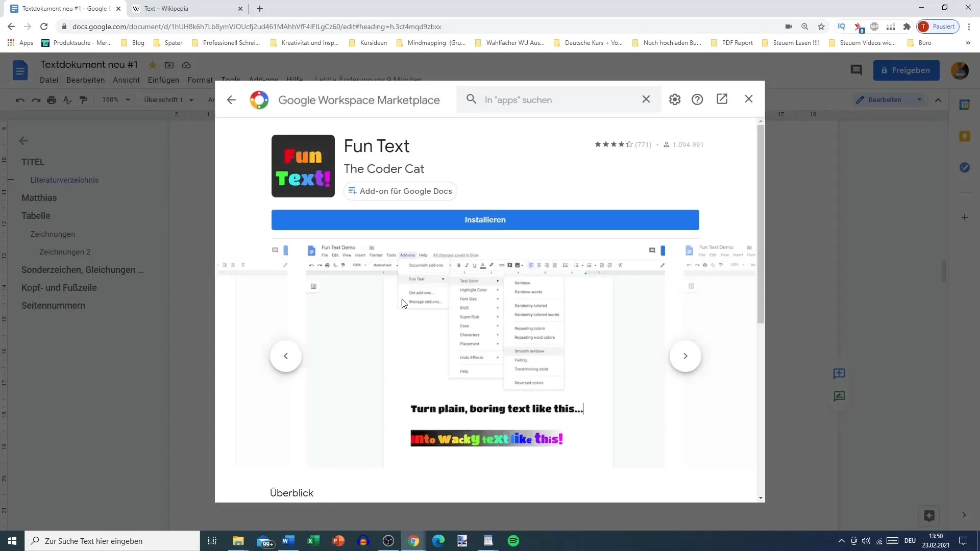
Task: Click in the "In apps suchen" search field
Action: tap(559, 100)
